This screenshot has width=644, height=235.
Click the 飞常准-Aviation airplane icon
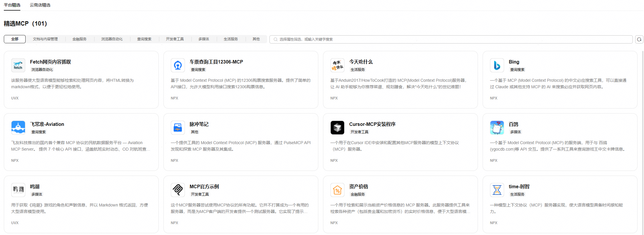coord(18,128)
